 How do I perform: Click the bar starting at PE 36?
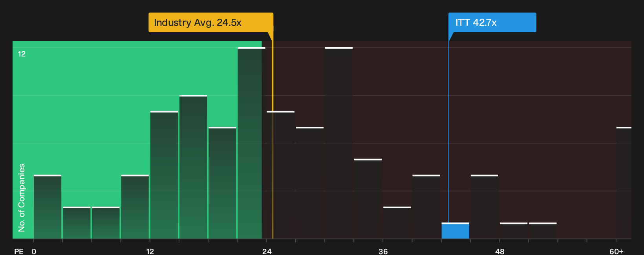click(x=397, y=223)
